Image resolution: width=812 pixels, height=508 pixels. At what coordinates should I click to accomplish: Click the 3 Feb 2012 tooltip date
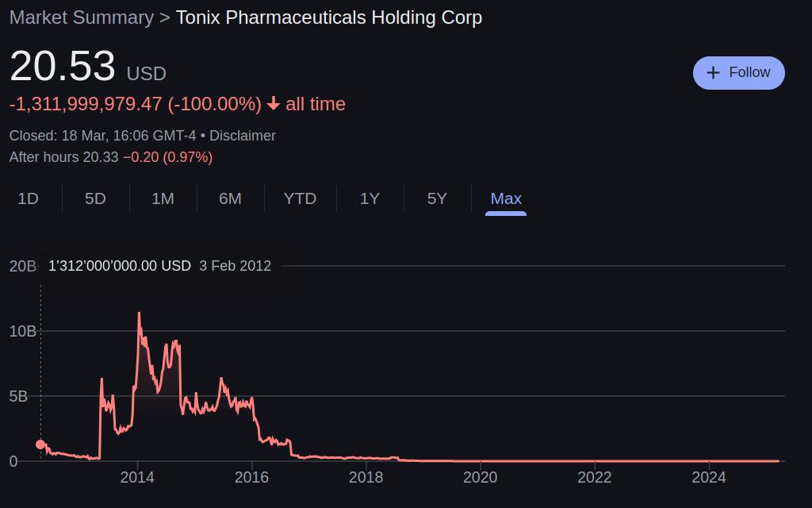[x=235, y=266]
